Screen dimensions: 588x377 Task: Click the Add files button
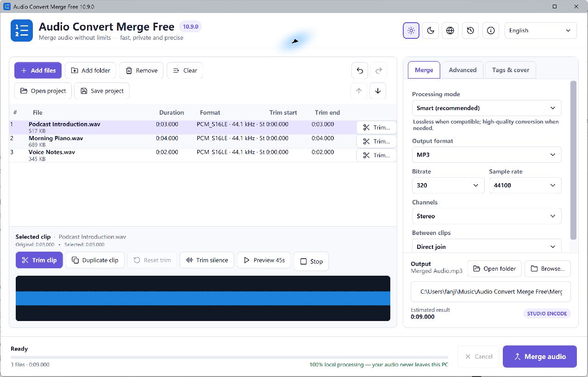click(x=38, y=70)
